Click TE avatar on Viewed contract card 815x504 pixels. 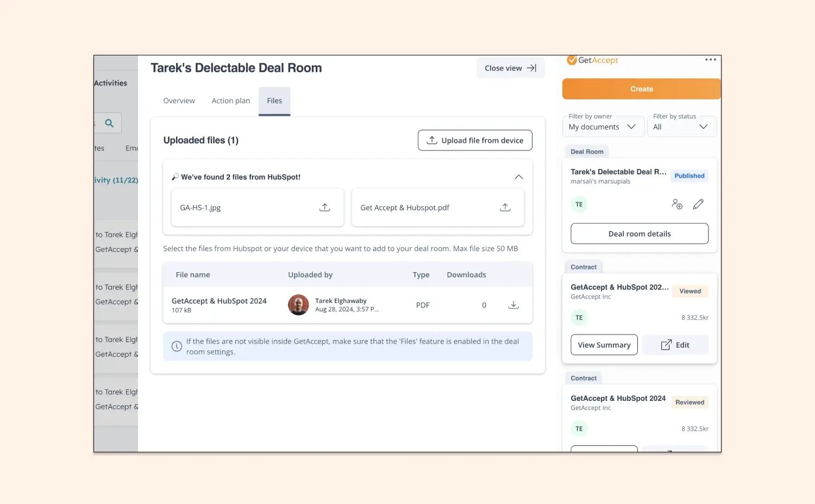[x=579, y=318]
